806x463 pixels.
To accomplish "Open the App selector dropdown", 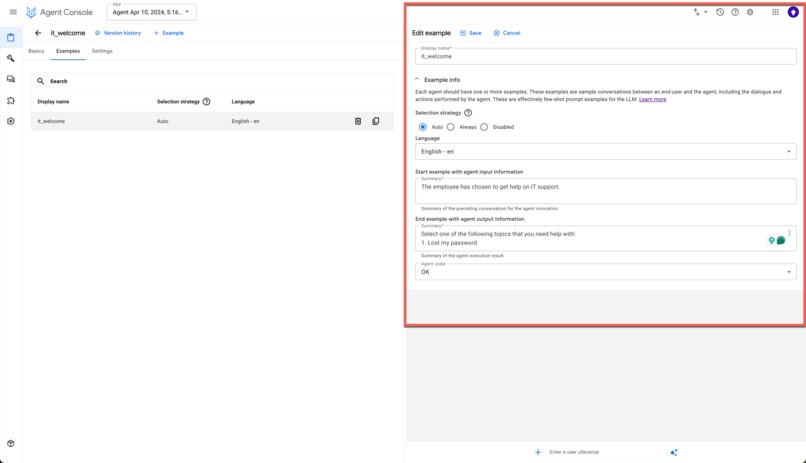I will (151, 12).
